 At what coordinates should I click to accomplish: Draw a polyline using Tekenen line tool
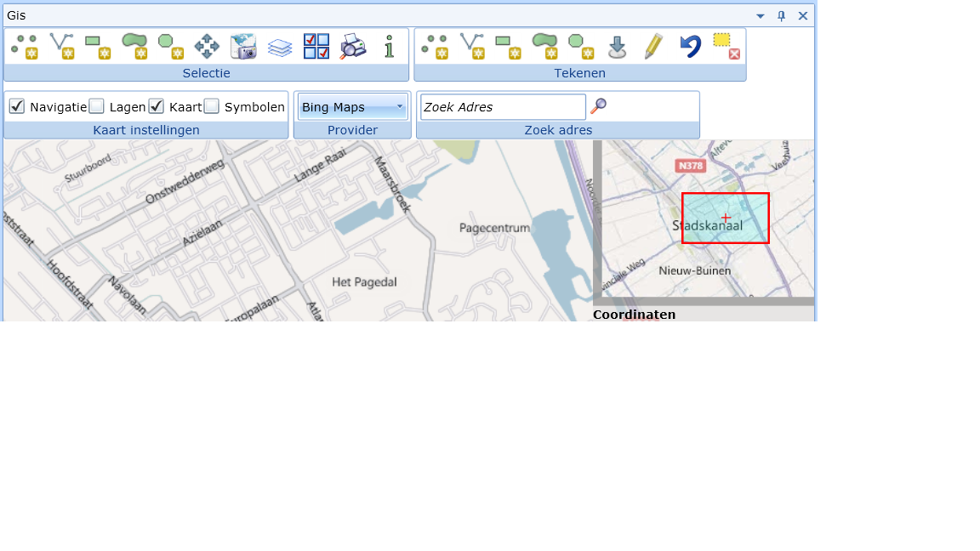click(x=472, y=47)
